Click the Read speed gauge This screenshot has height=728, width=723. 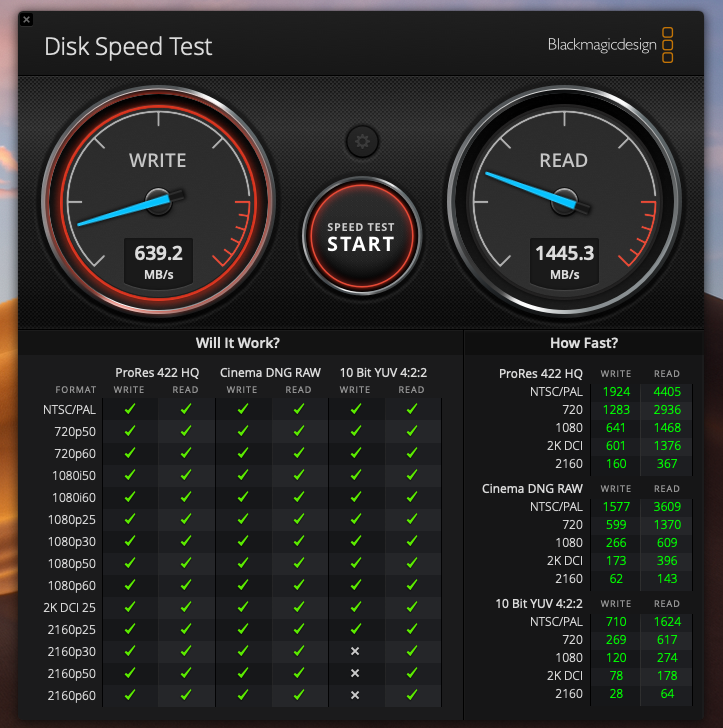coord(564,202)
